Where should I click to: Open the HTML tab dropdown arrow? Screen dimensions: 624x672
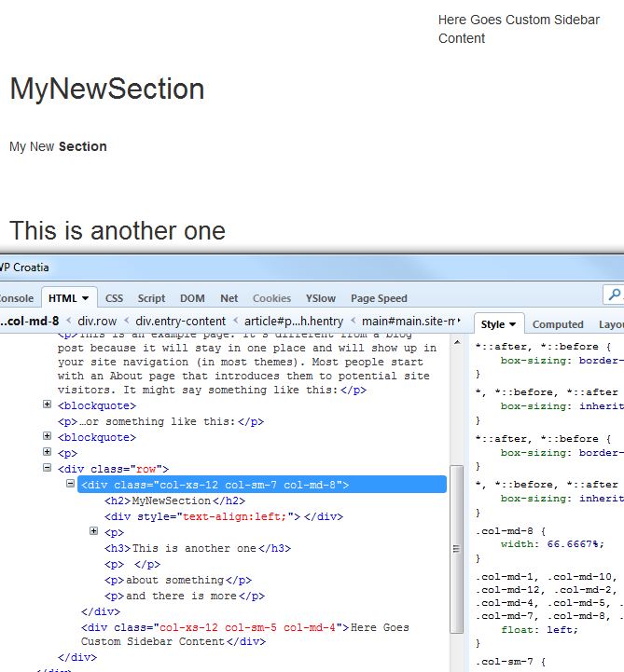(85, 298)
